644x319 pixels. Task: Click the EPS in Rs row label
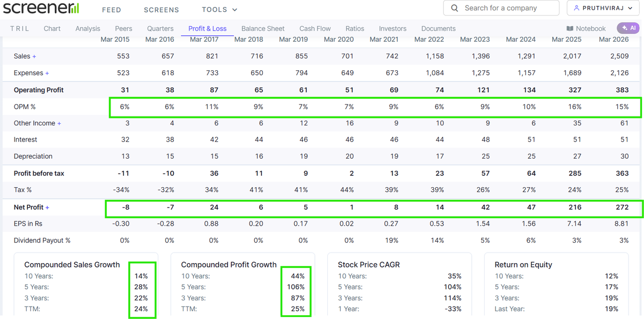point(28,224)
